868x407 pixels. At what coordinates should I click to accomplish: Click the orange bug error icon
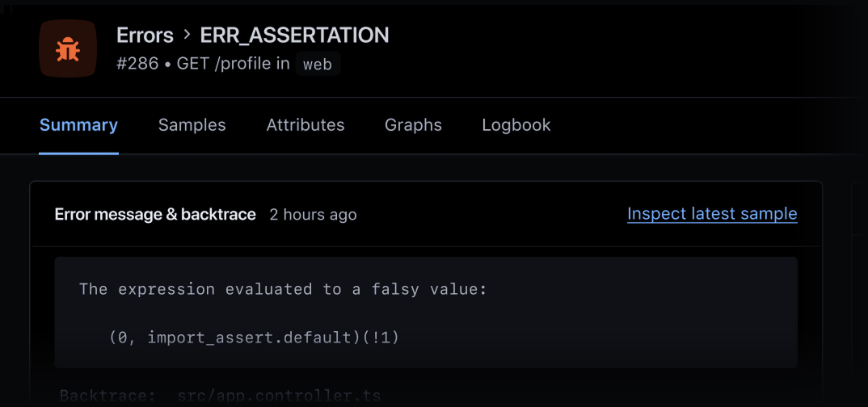point(68,48)
